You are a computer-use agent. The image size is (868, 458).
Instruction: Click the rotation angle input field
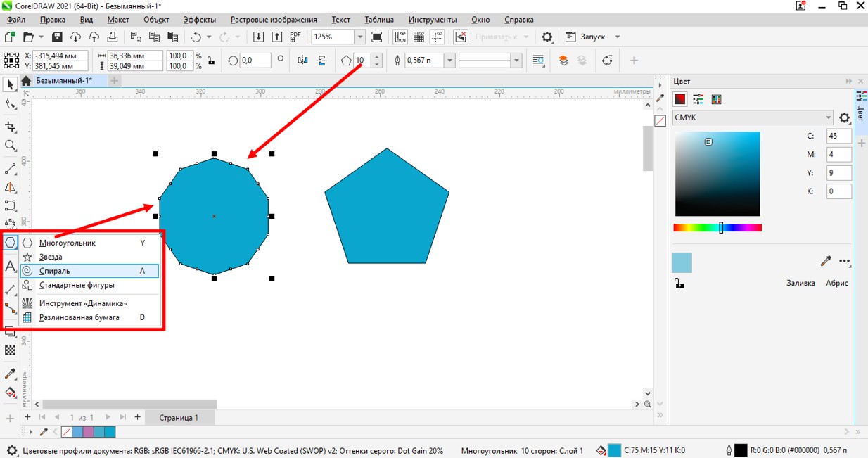click(x=255, y=61)
